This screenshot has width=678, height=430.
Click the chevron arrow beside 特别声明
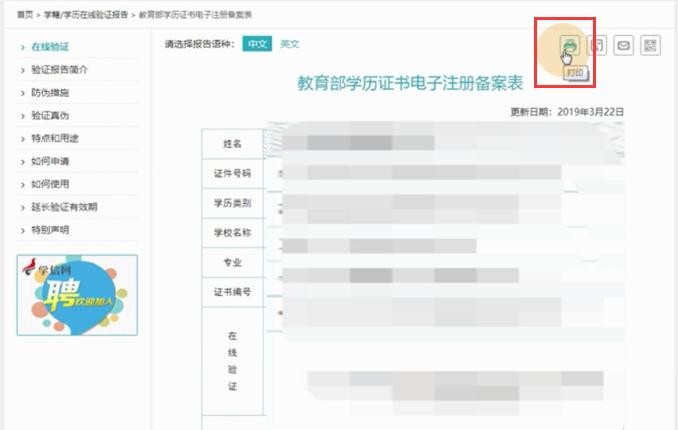tap(22, 230)
